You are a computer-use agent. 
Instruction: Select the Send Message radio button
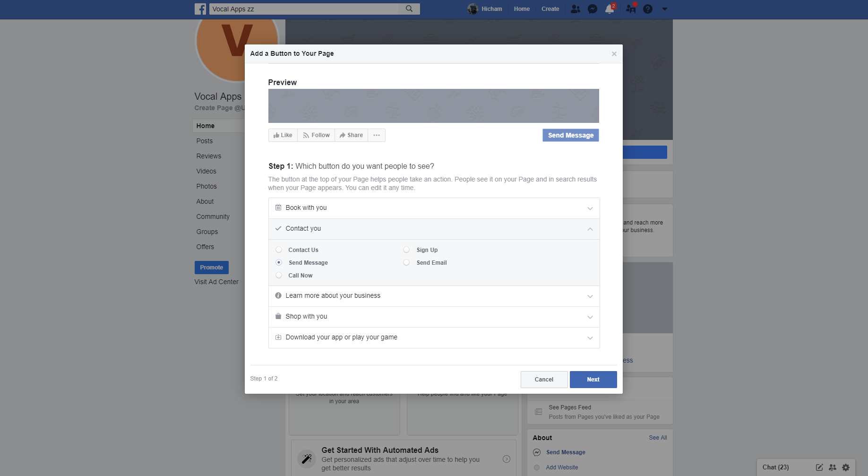279,262
